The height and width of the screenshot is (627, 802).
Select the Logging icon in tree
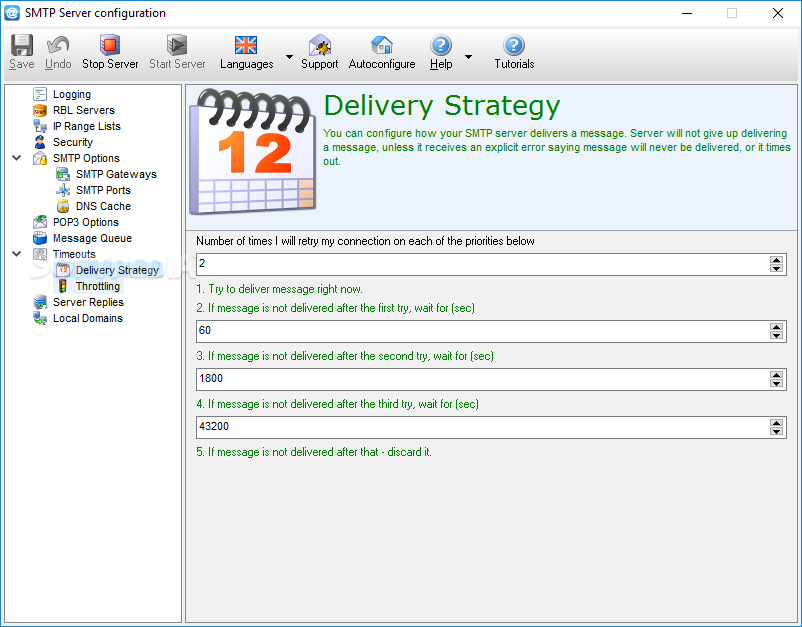point(40,94)
